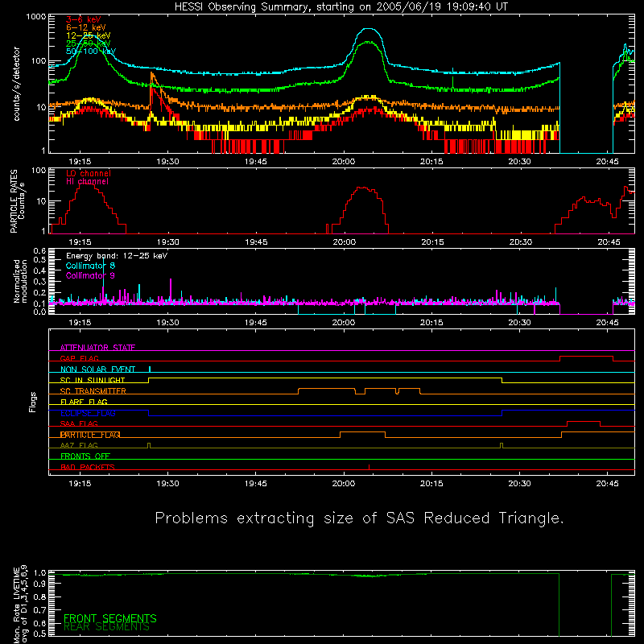Select the FRONT SEGMENTS legend label

pos(110,618)
